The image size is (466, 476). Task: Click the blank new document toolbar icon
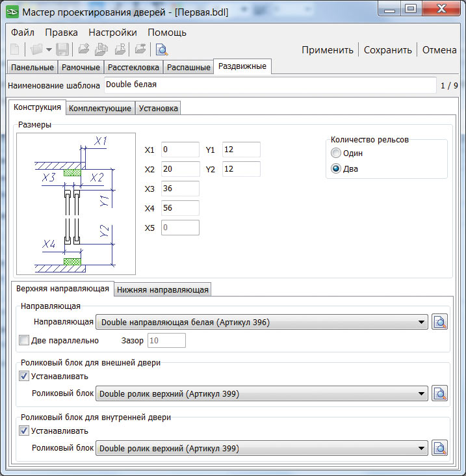(x=16, y=49)
